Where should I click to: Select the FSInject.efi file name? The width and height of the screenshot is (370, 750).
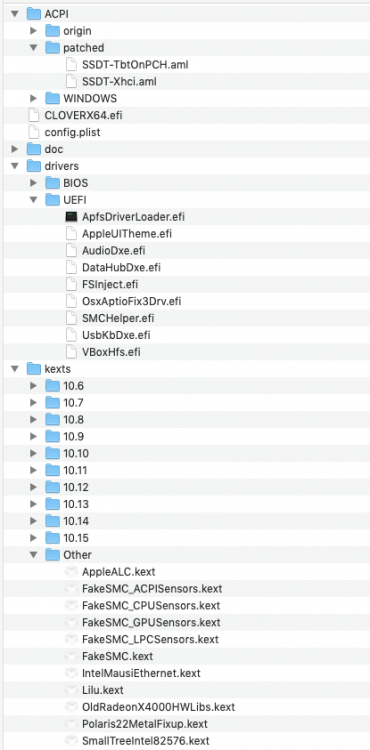point(110,284)
